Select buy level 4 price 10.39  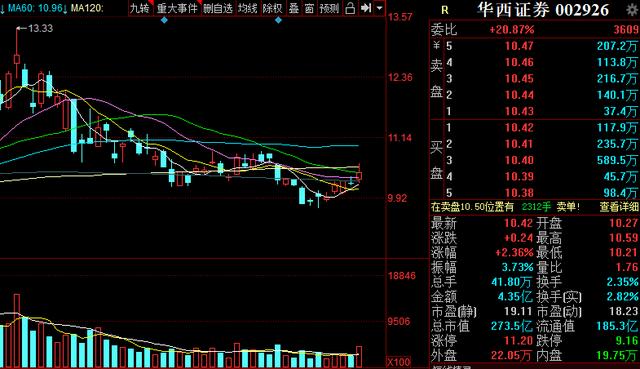(x=519, y=176)
